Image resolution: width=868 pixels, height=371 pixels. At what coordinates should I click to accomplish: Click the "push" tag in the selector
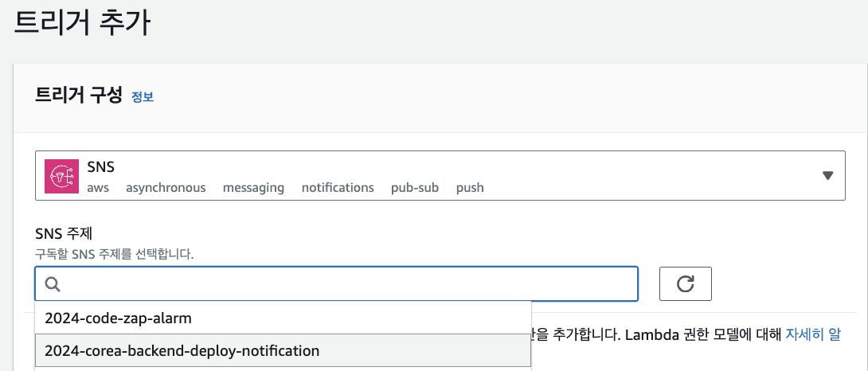(470, 188)
